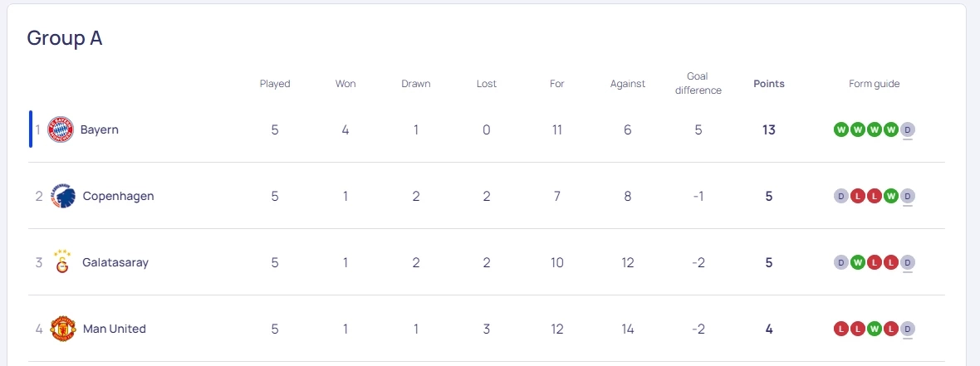Open the Man United team link
Image resolution: width=980 pixels, height=366 pixels.
coord(115,329)
